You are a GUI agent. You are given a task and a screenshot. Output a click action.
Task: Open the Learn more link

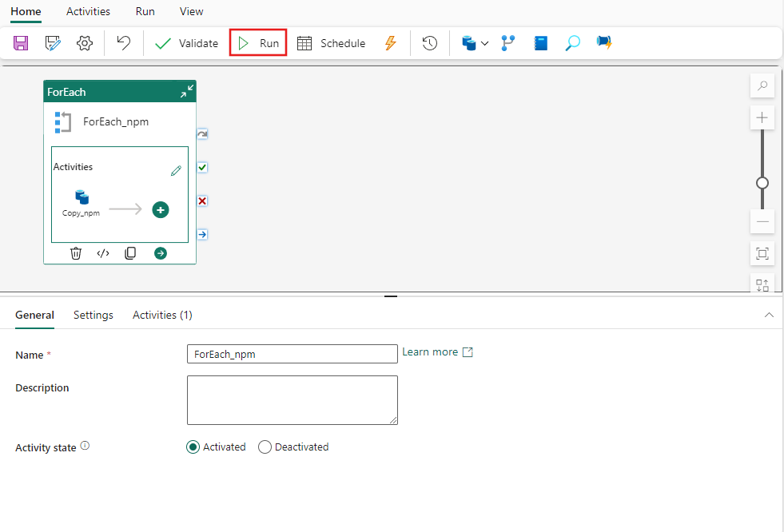tap(432, 351)
